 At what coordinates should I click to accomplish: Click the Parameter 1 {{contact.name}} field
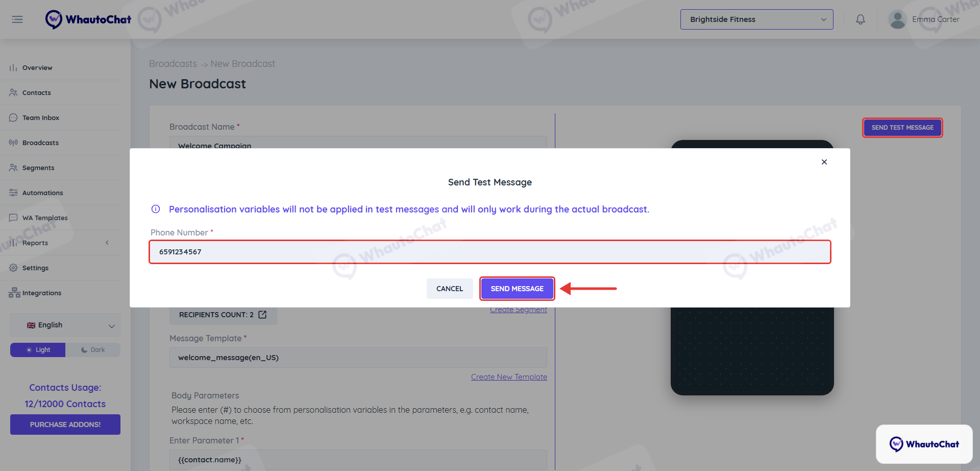[358, 460]
